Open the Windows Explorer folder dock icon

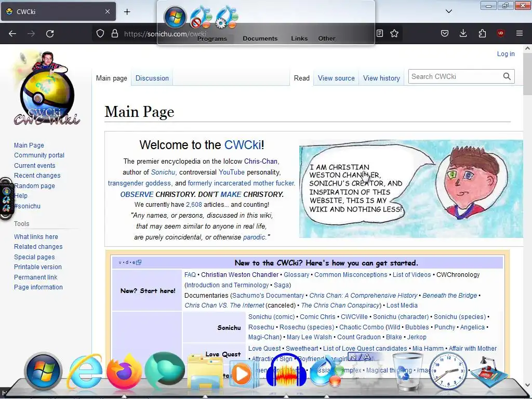(205, 373)
